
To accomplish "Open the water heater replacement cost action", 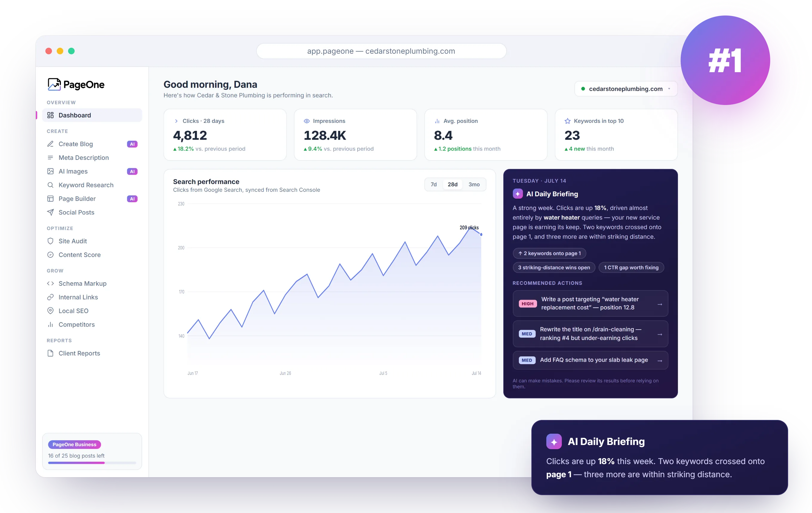I will point(590,303).
